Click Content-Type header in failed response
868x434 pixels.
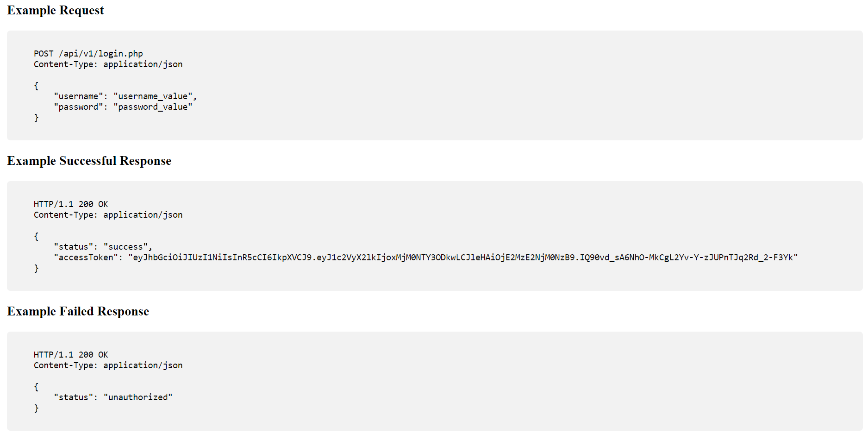(x=108, y=365)
